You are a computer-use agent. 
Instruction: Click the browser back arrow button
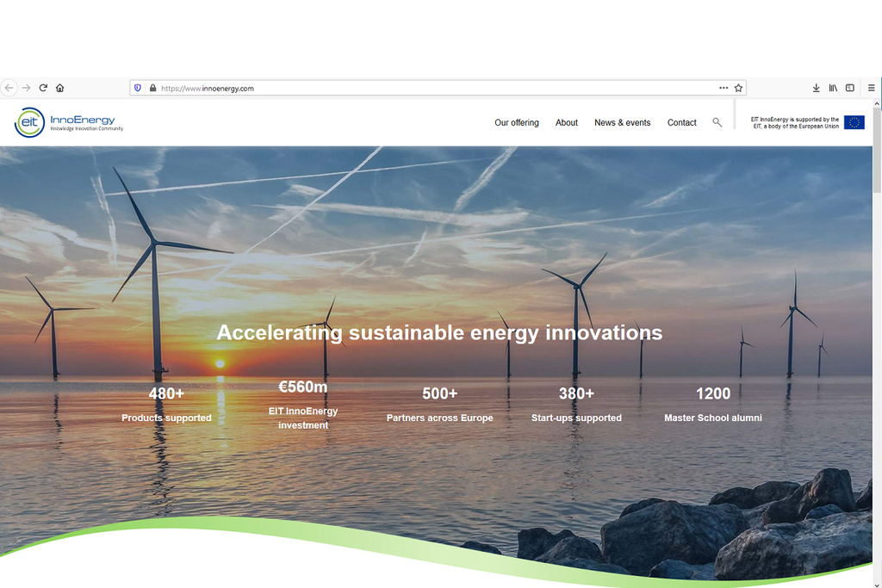(9, 88)
